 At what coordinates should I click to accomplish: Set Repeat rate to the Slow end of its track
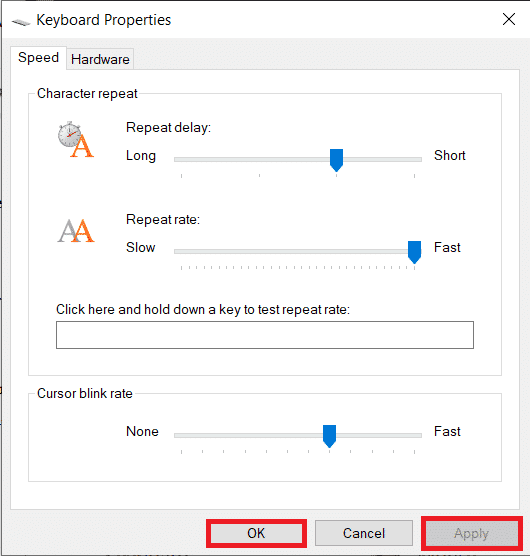click(x=181, y=251)
